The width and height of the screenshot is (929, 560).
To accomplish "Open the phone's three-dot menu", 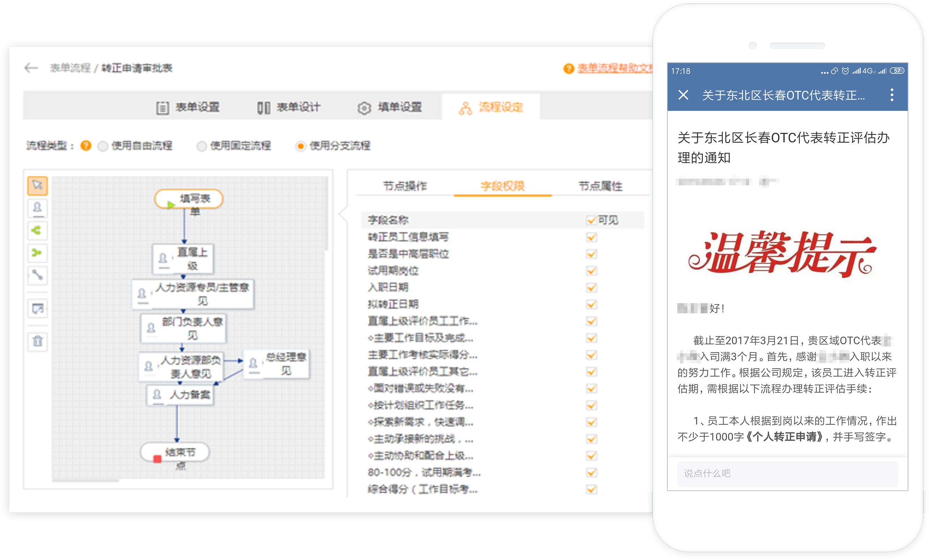I will click(x=891, y=95).
